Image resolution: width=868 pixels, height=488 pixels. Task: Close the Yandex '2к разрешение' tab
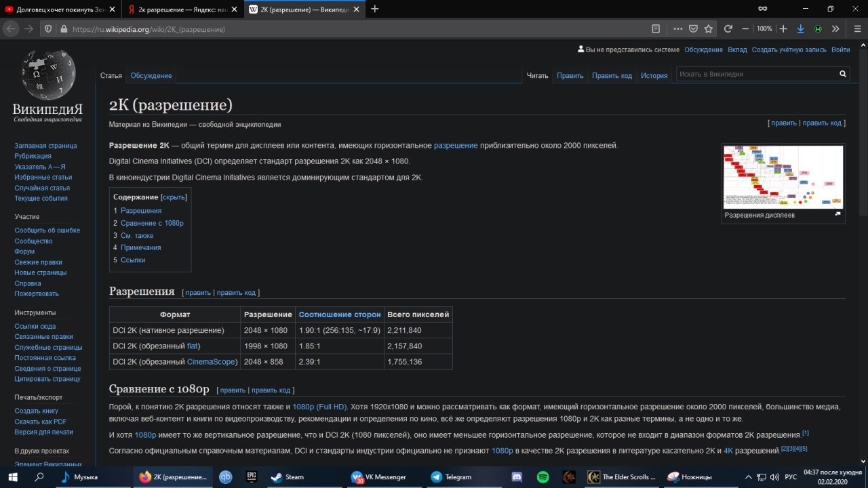234,9
